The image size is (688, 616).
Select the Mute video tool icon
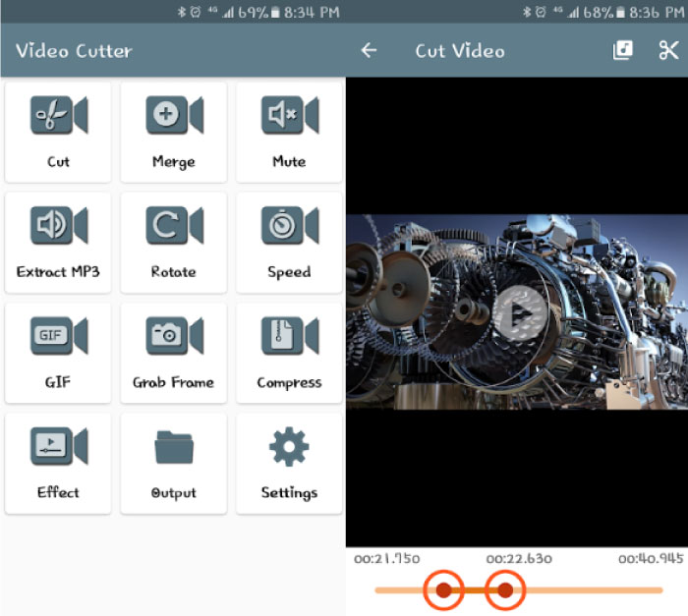(x=290, y=115)
